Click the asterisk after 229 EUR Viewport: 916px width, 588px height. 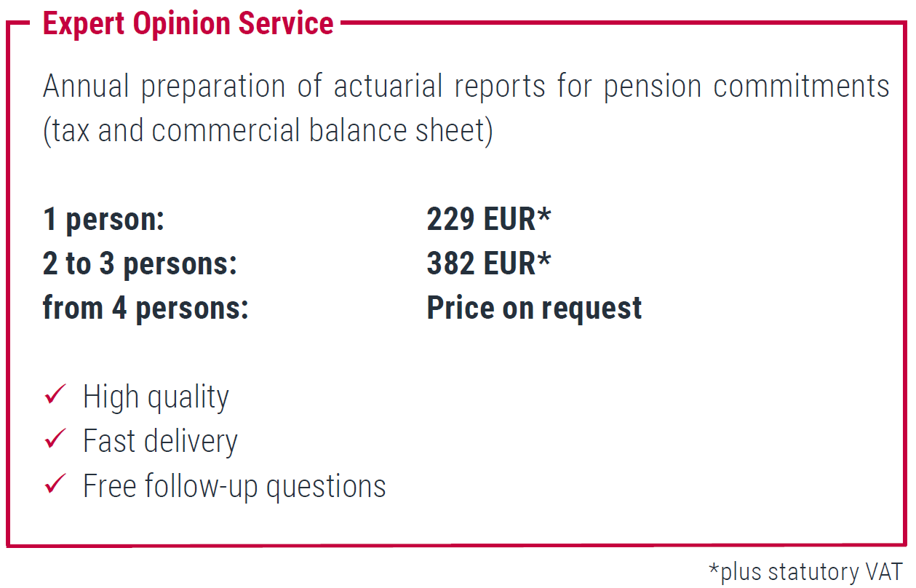click(x=543, y=216)
